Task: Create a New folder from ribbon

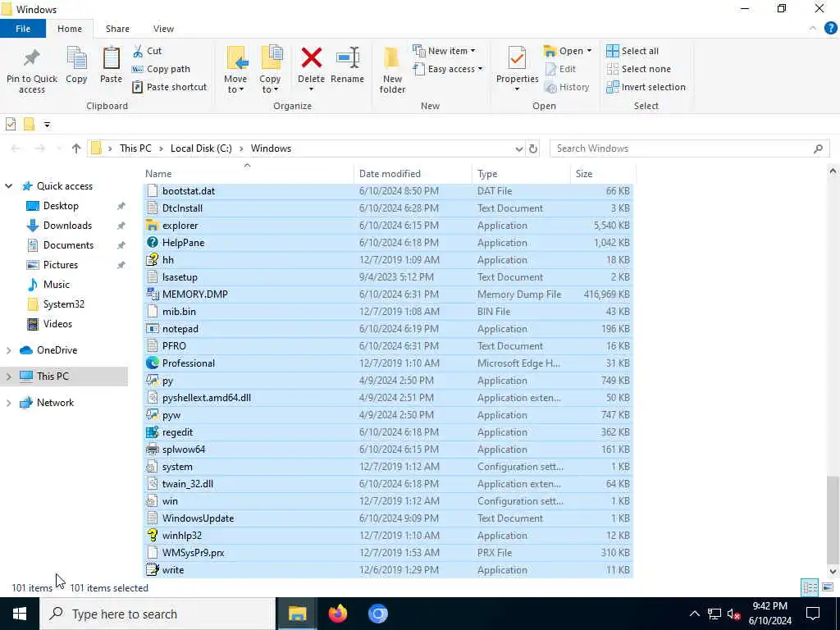Action: [392, 70]
